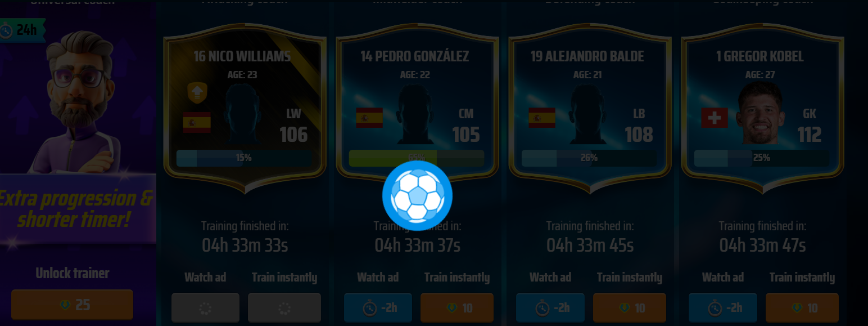Image resolution: width=868 pixels, height=326 pixels.
Task: Click the Swiss flag on Gregor Kobel card
Action: [715, 118]
